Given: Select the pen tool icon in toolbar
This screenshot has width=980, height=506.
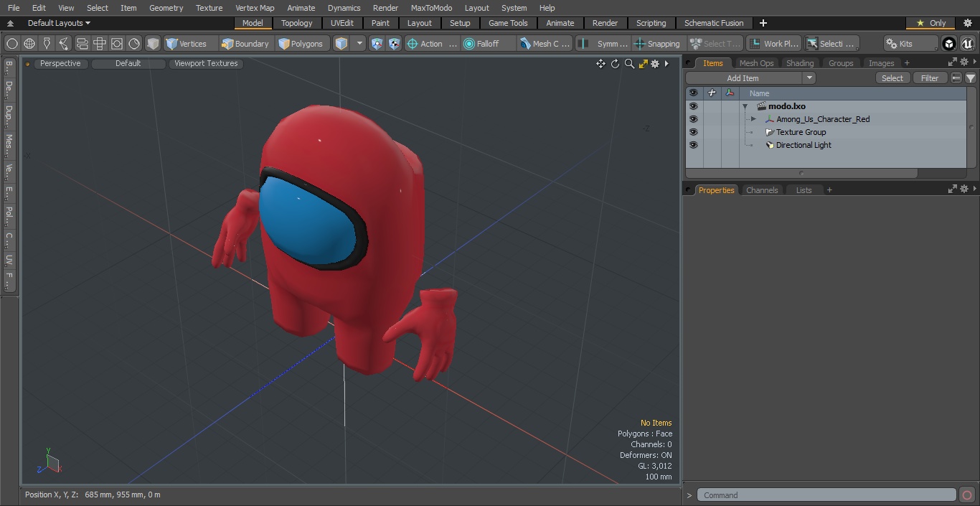Looking at the screenshot, I should (47, 44).
